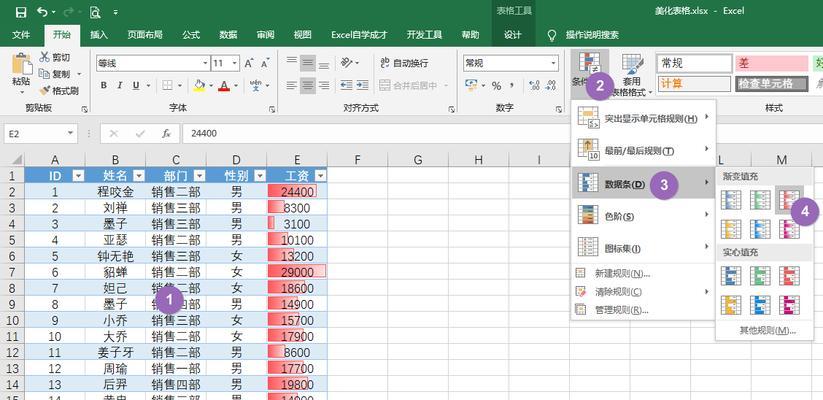Screen dimensions: 823x400
Task: Set horizontal right alignment
Action: click(324, 85)
